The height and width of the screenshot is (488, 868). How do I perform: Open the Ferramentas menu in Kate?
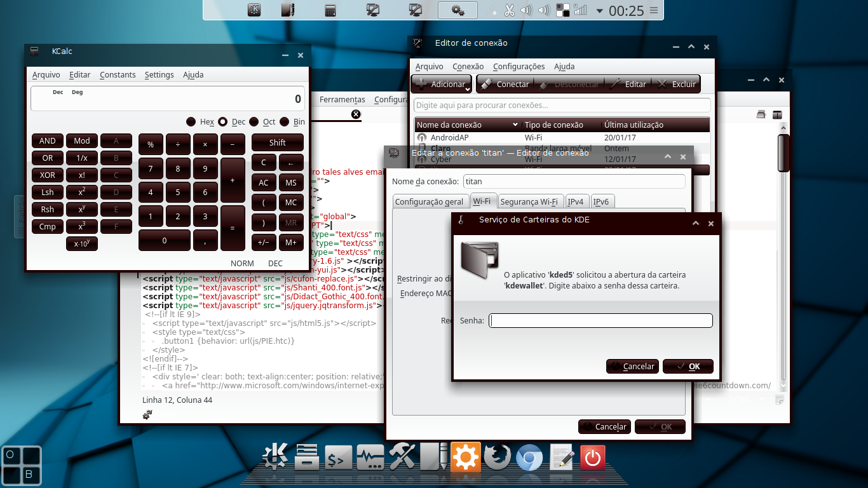(342, 99)
